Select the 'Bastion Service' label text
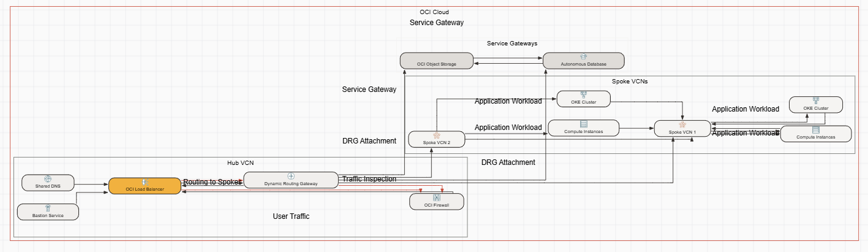Screen dimensions: 868x252 48,216
